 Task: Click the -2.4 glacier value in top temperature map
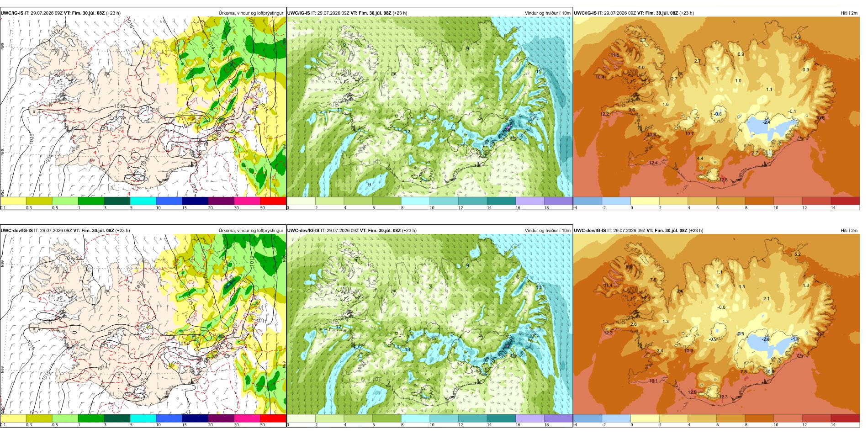[x=767, y=122]
